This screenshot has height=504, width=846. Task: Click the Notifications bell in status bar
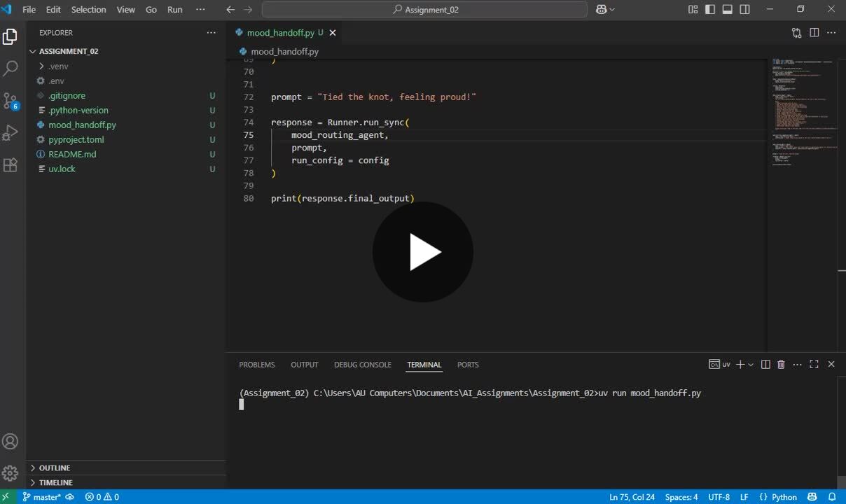tap(831, 497)
